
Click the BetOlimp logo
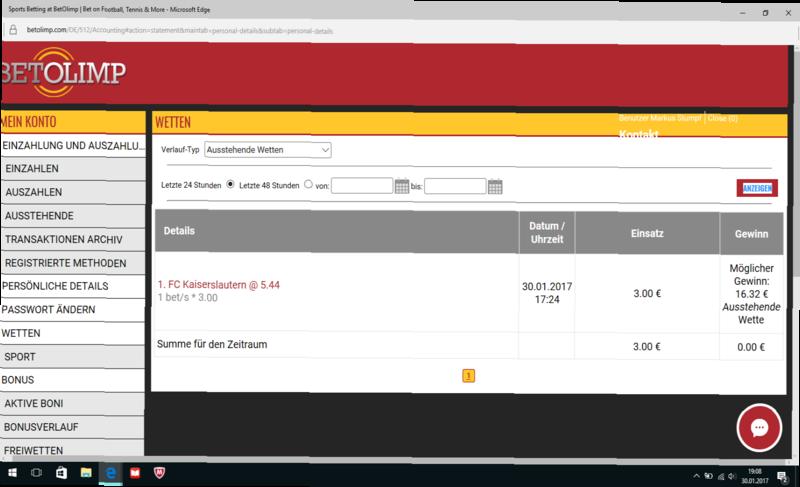[63, 72]
